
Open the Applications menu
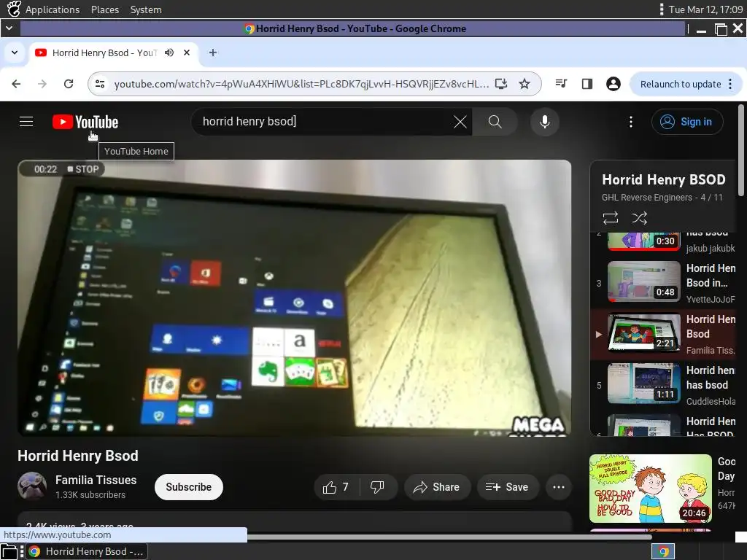(53, 9)
